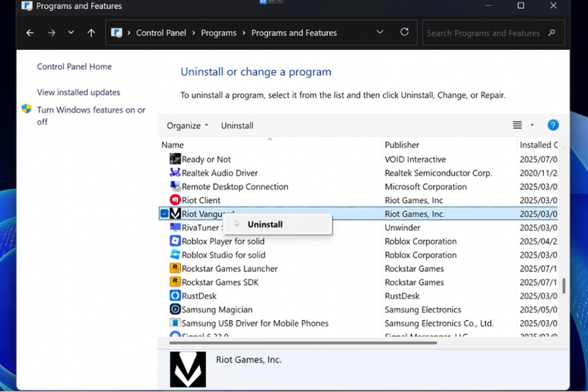Navigate to Control Panel breadcrumb
Viewport: 588px width, 392px height.
point(161,33)
